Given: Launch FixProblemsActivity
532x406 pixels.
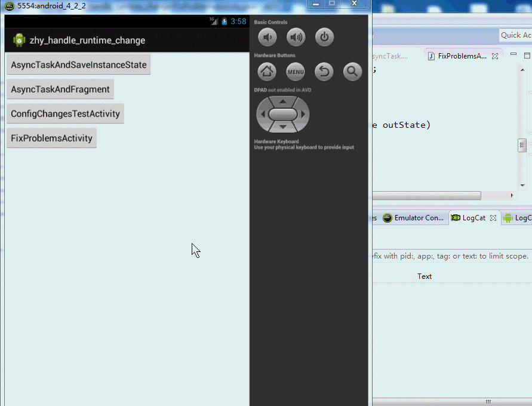Looking at the screenshot, I should pyautogui.click(x=51, y=138).
